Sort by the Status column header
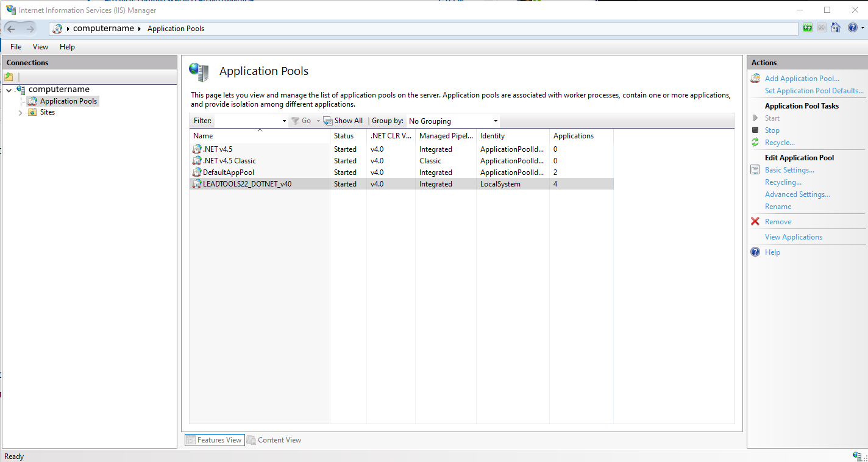This screenshot has height=462, width=868. pos(348,136)
